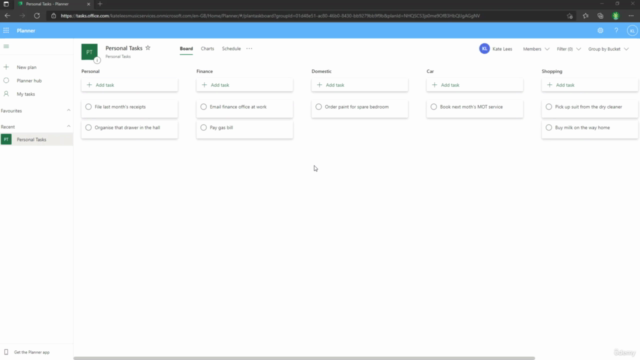Open the help question mark icon
The image size is (640, 360).
616,31
